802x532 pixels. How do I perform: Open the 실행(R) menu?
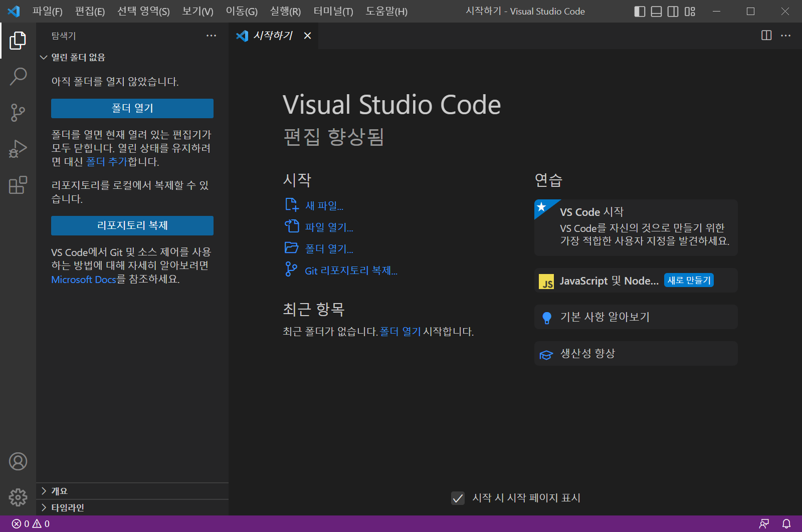click(285, 12)
